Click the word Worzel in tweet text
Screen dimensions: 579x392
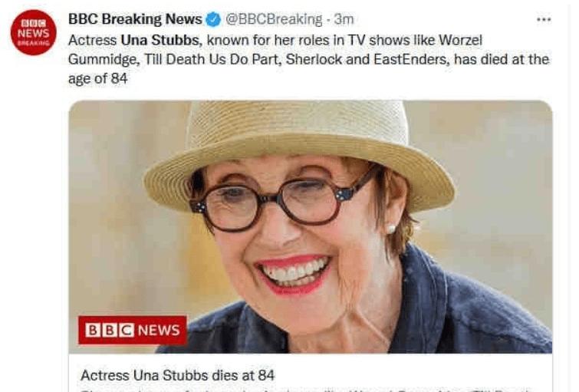click(460, 40)
